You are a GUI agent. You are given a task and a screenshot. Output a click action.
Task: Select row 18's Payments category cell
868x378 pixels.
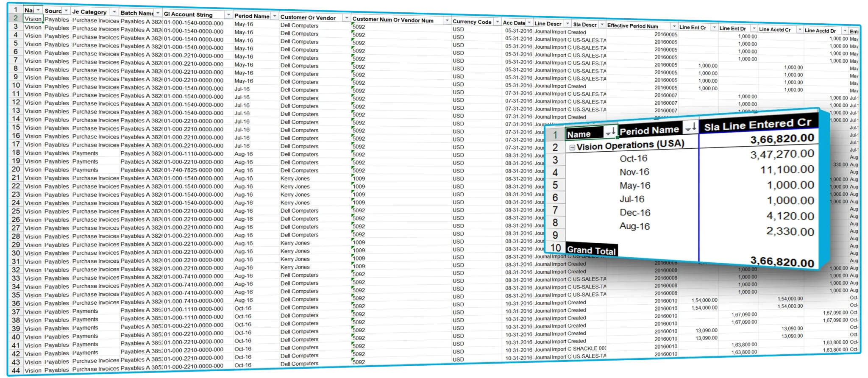(x=85, y=153)
